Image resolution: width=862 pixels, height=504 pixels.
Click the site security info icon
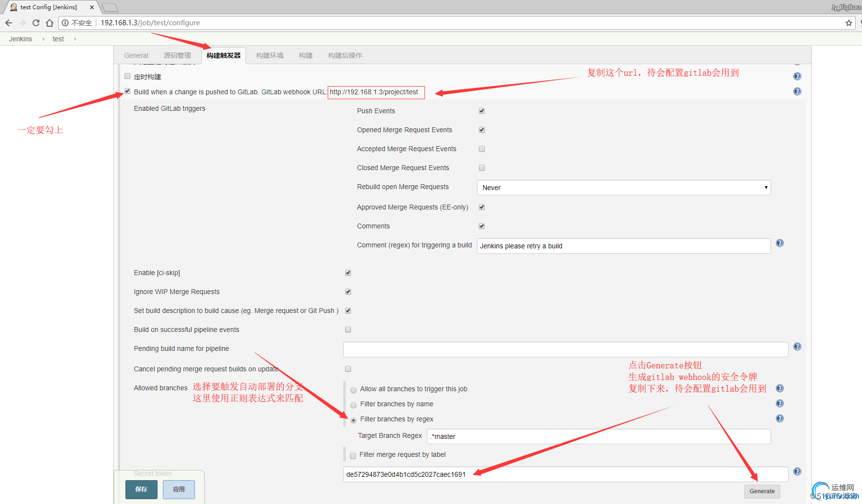click(65, 23)
